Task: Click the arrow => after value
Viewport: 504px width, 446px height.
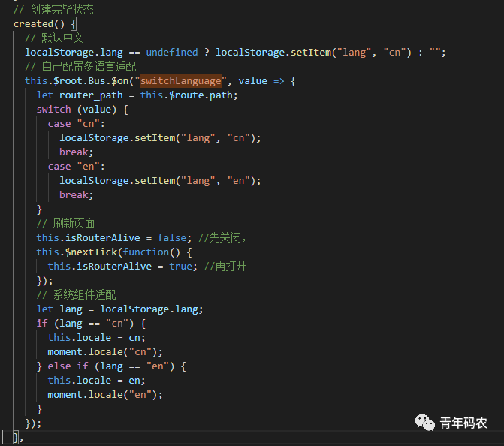Action: 279,81
